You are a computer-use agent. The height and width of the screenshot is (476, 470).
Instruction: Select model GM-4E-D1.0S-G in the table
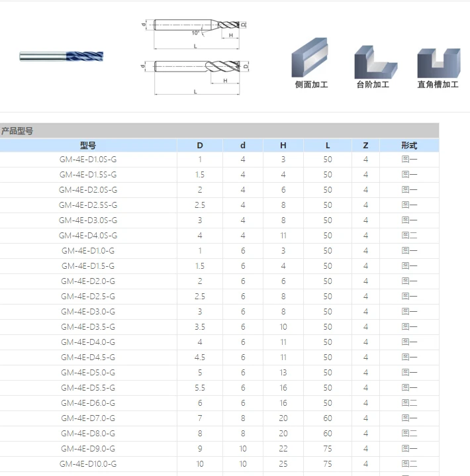[x=88, y=160]
